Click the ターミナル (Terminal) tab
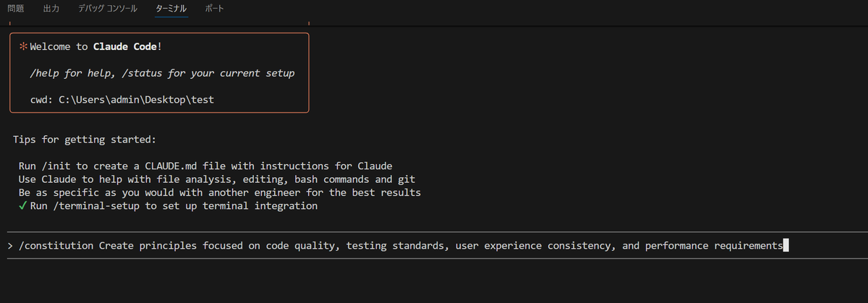The image size is (868, 303). 171,9
